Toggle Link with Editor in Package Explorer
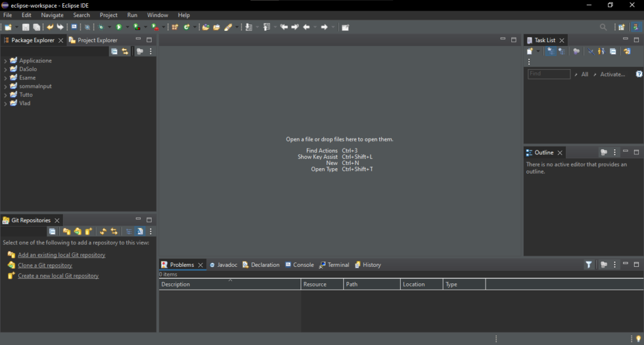644x345 pixels. click(125, 52)
